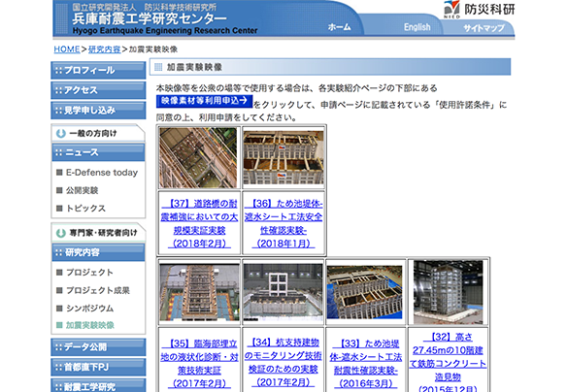Open the 【37】道路橋の耐震補強 link

point(199,223)
